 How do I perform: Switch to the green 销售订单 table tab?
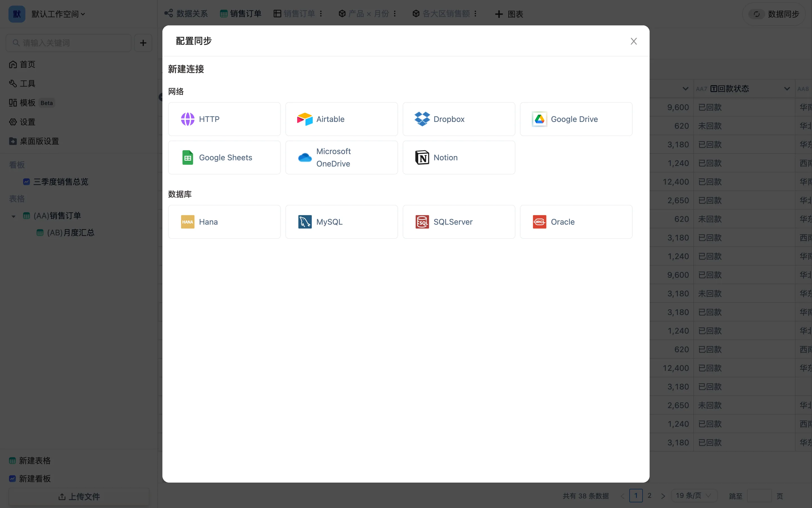pyautogui.click(x=240, y=14)
